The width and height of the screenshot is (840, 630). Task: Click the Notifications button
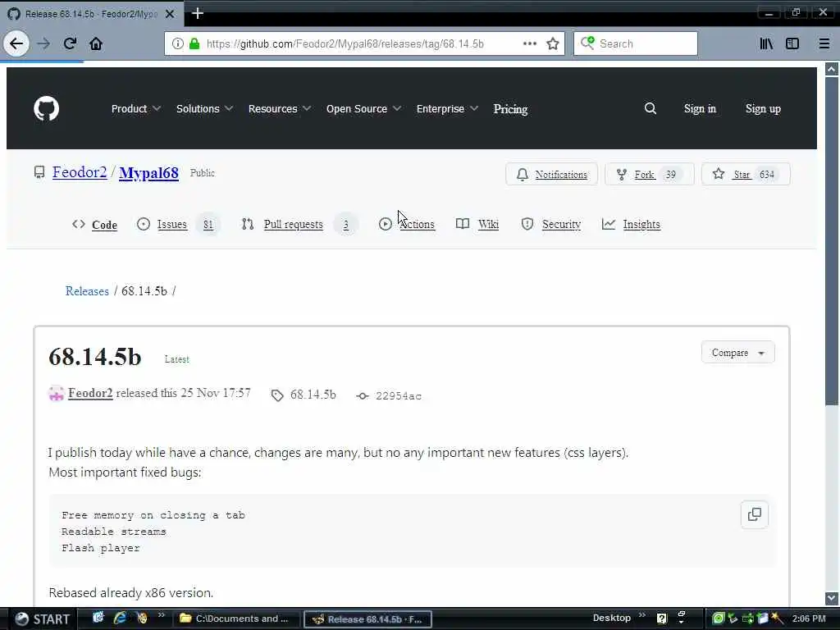(551, 174)
